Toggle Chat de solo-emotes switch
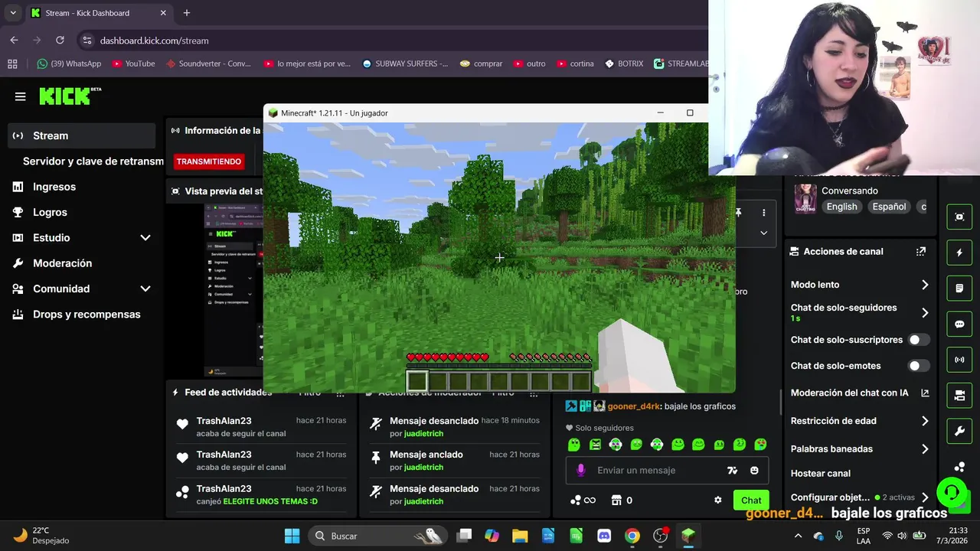Viewport: 980px width, 551px height. [919, 366]
